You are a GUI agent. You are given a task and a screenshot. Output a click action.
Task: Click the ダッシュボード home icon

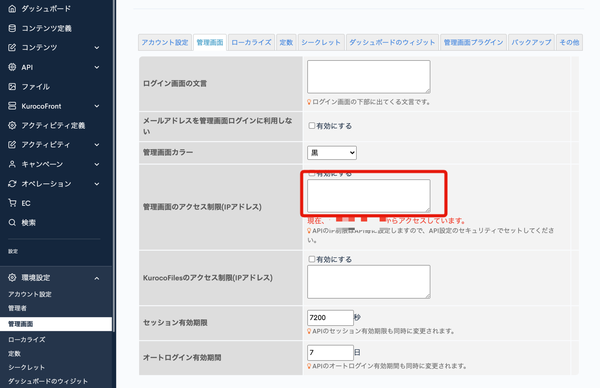point(12,8)
